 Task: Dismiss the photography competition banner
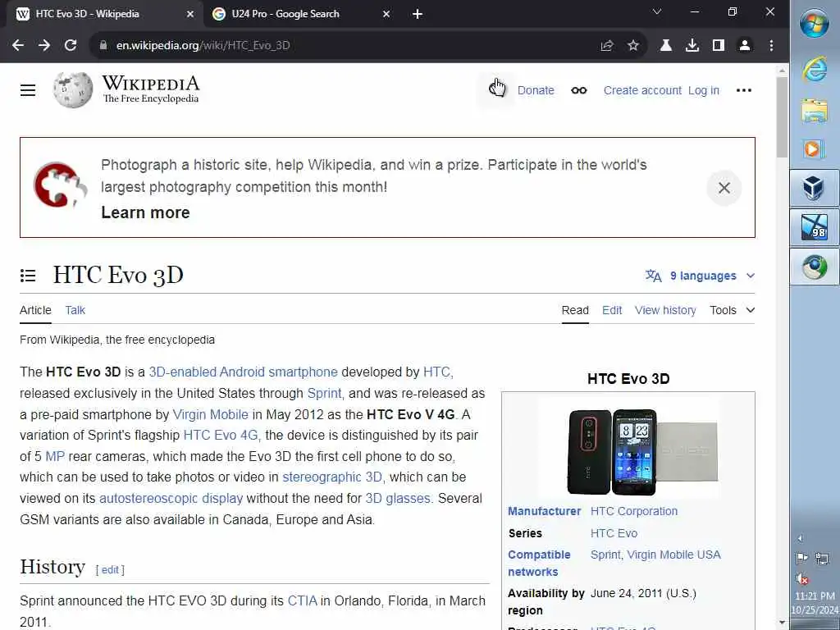724,188
